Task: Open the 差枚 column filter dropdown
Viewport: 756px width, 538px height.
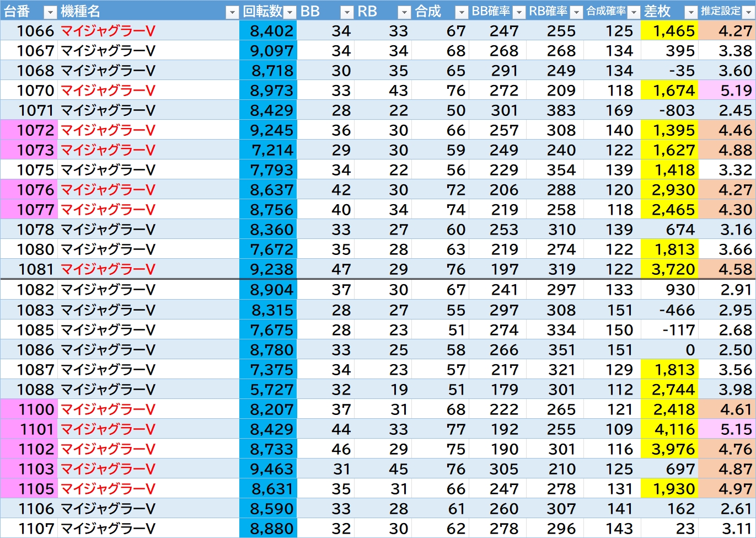Action: (691, 12)
